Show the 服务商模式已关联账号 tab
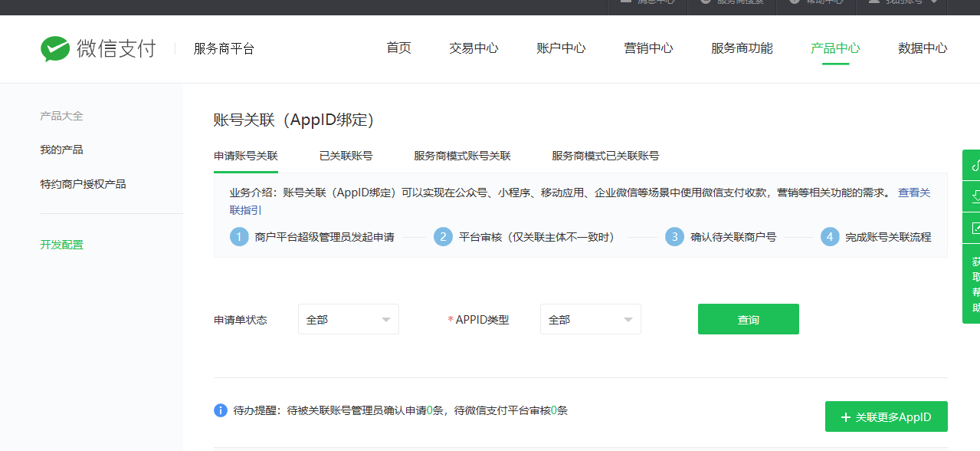 (605, 156)
